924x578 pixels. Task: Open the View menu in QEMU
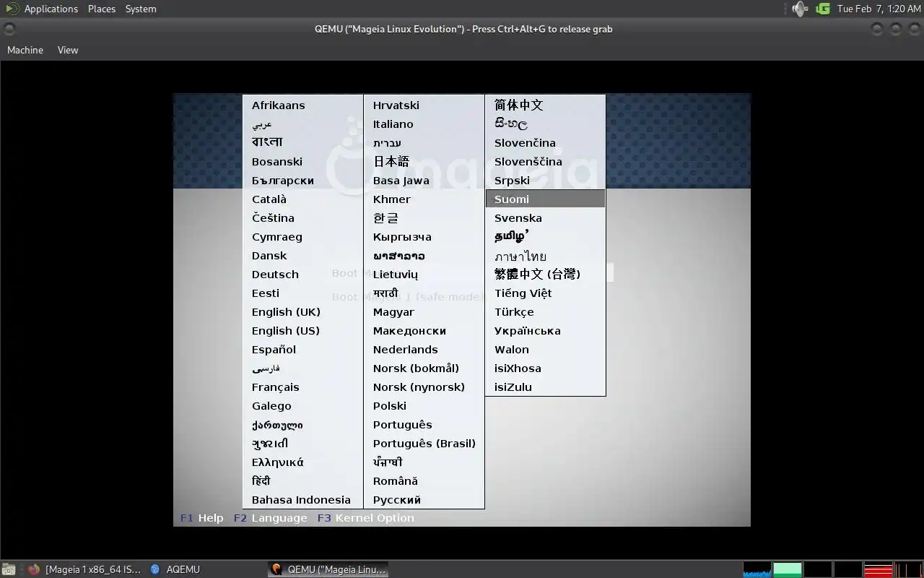coord(68,50)
